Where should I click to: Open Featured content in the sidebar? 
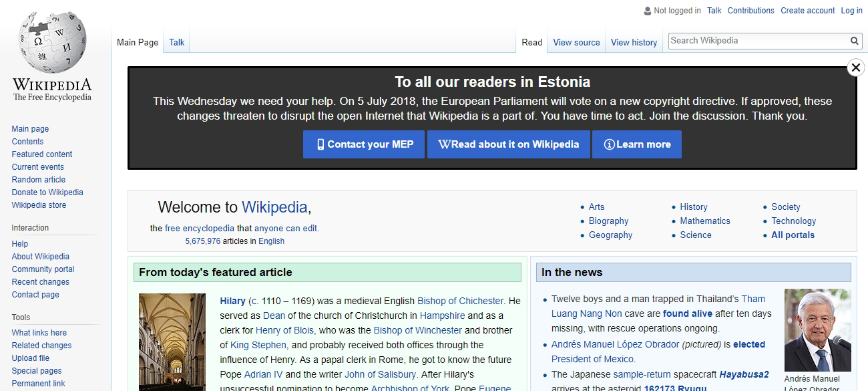click(x=42, y=154)
